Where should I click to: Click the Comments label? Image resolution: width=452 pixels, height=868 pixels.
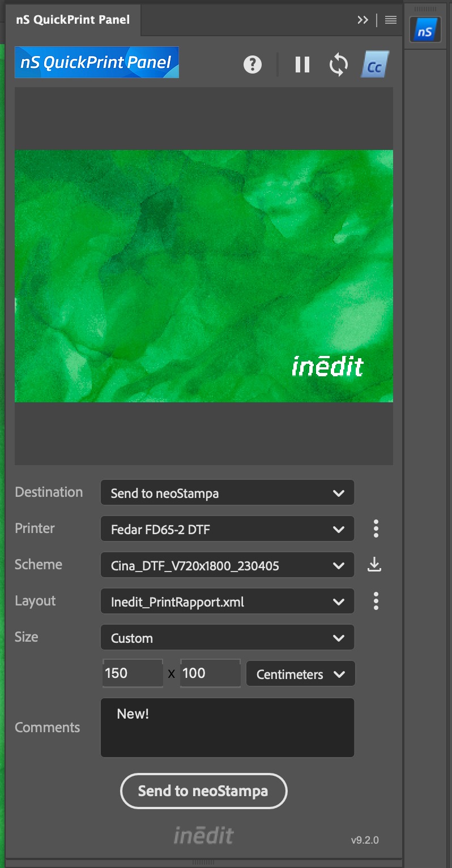[x=48, y=728]
